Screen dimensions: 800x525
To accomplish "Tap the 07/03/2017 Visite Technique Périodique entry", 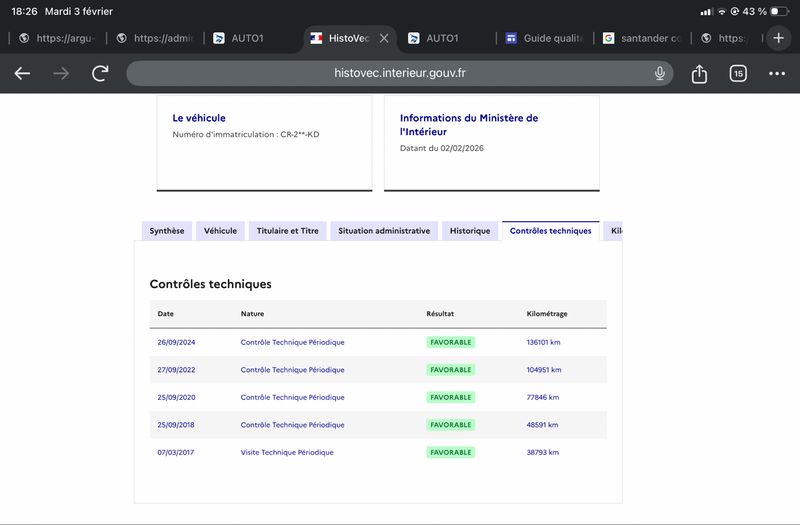I will [x=286, y=452].
